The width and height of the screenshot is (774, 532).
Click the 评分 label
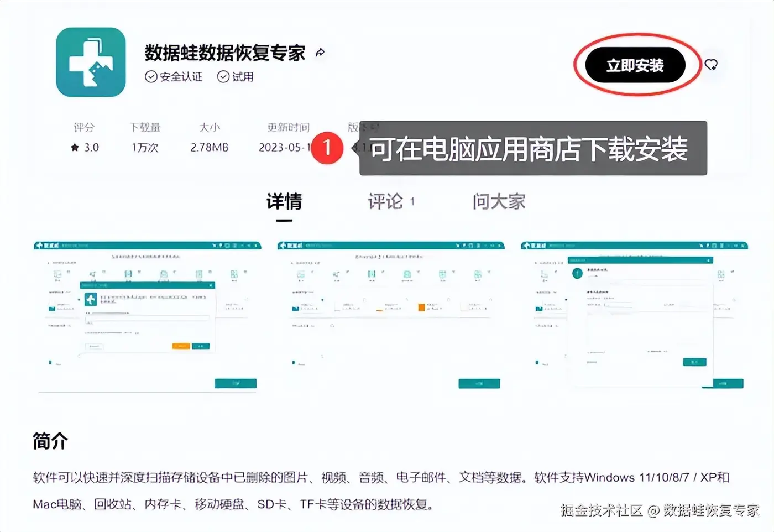click(84, 127)
